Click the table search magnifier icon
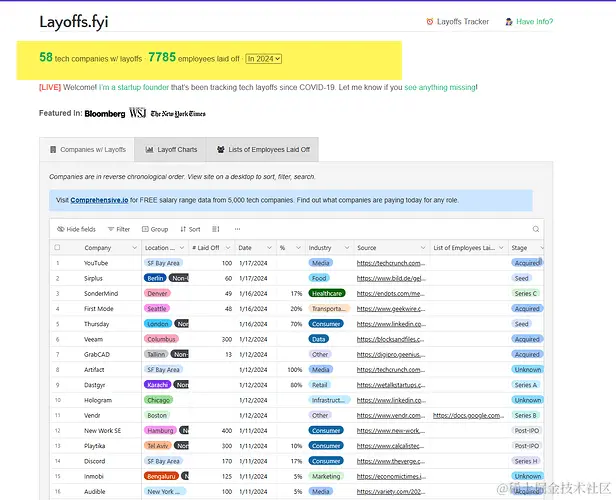The height and width of the screenshot is (500, 616). coord(536,229)
